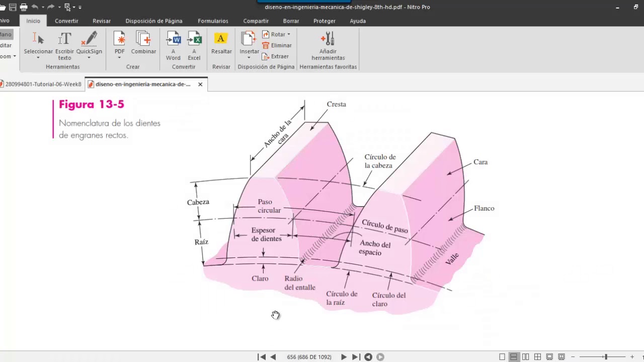Open customize quick access toolbar dropdown
The height and width of the screenshot is (362, 644).
coord(80,8)
